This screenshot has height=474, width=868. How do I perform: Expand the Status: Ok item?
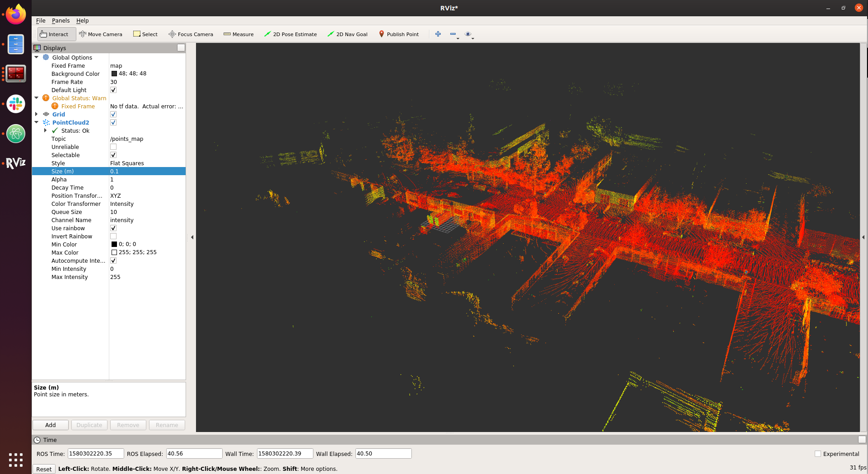pyautogui.click(x=45, y=130)
